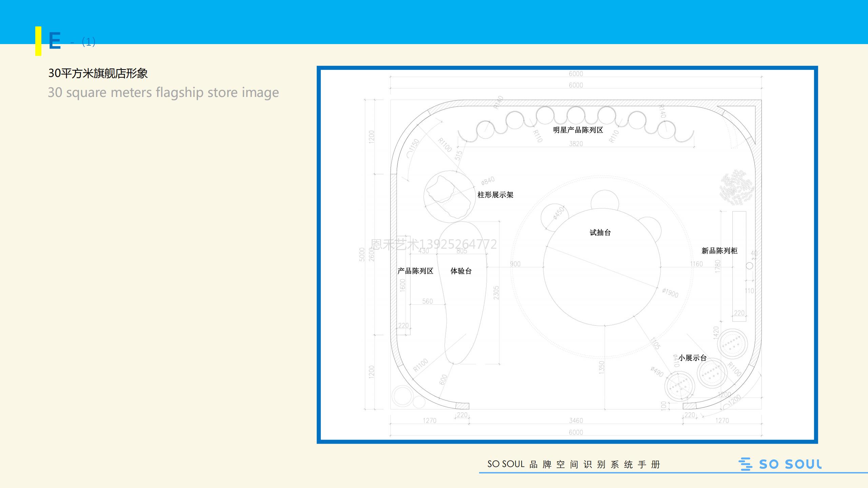Click the SO SOUL logo in the footer
Viewport: 868px width, 488px height.
[x=780, y=464]
